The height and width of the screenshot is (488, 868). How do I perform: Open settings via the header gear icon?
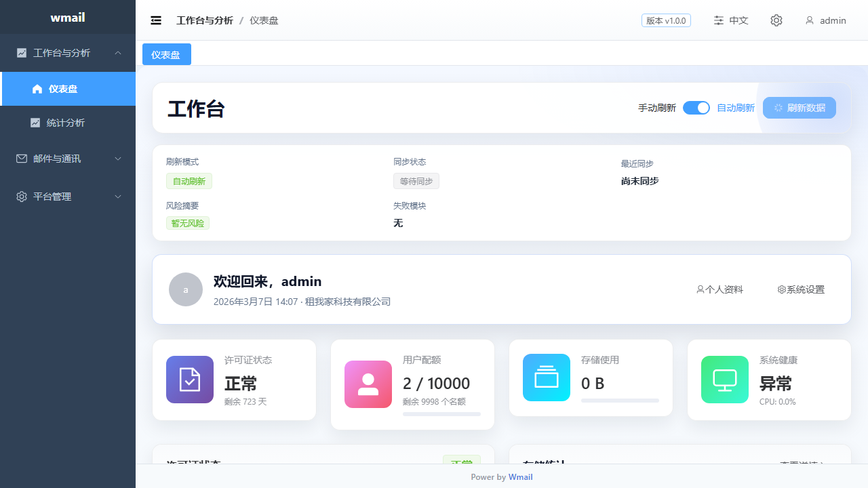(x=776, y=20)
